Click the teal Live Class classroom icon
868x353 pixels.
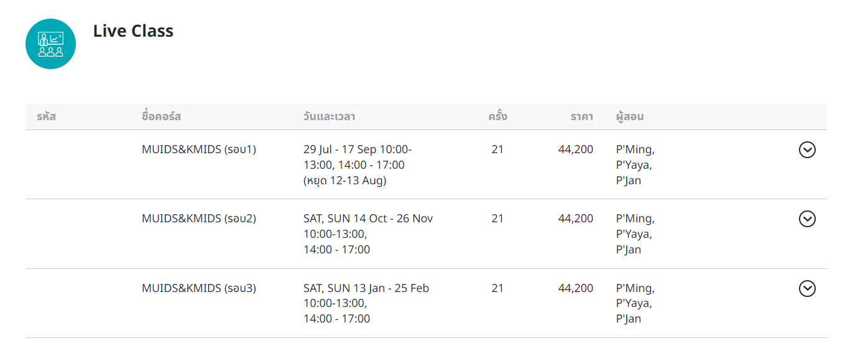click(50, 44)
